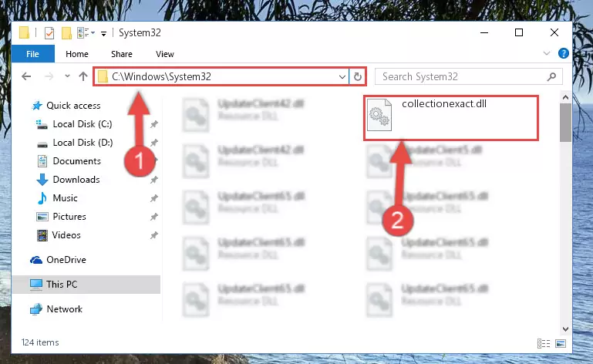Open the recent locations dropdown arrow
Viewport: 593px width, 364px height.
coord(67,76)
